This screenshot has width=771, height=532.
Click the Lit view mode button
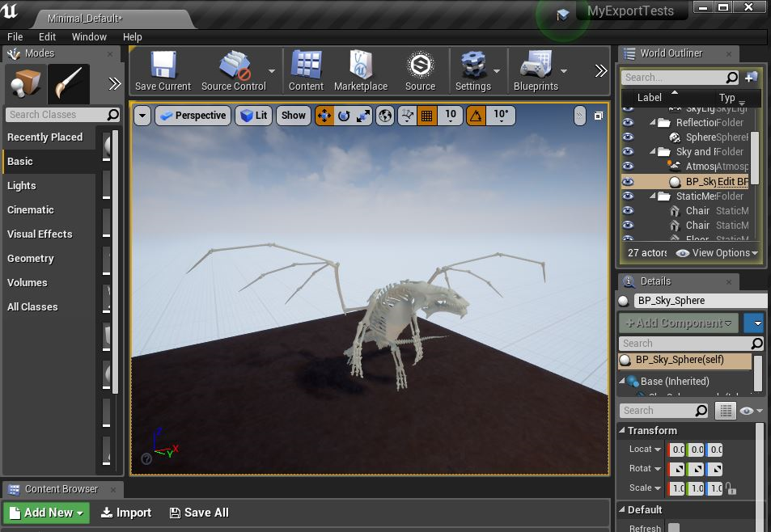254,116
